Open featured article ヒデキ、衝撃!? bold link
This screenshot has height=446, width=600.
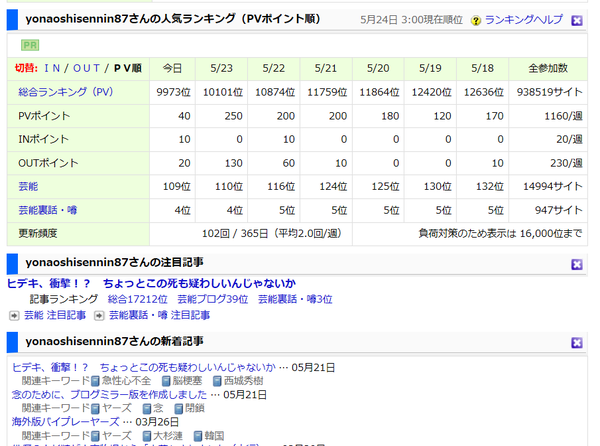(x=151, y=283)
